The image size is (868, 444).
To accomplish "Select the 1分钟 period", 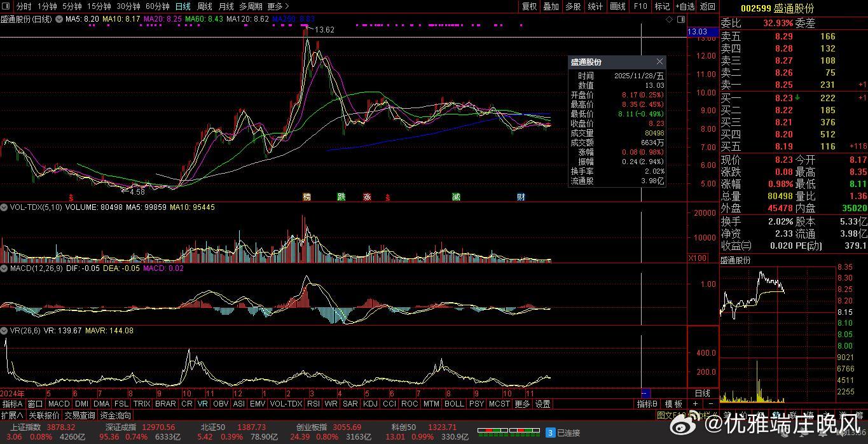I will click(47, 6).
